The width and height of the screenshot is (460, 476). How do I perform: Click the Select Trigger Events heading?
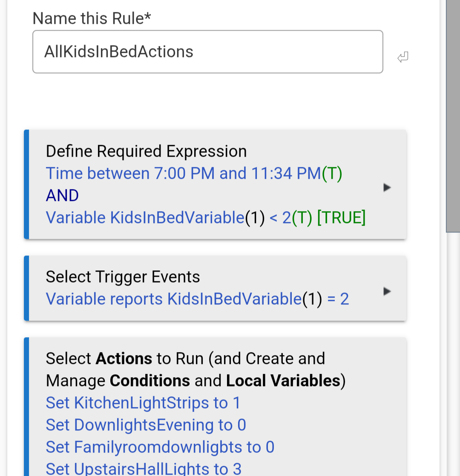point(123,277)
